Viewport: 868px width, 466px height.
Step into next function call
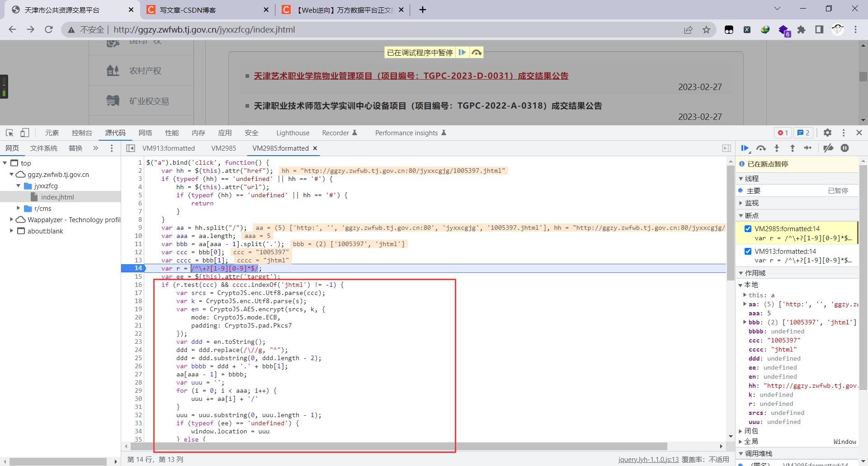[x=777, y=148]
